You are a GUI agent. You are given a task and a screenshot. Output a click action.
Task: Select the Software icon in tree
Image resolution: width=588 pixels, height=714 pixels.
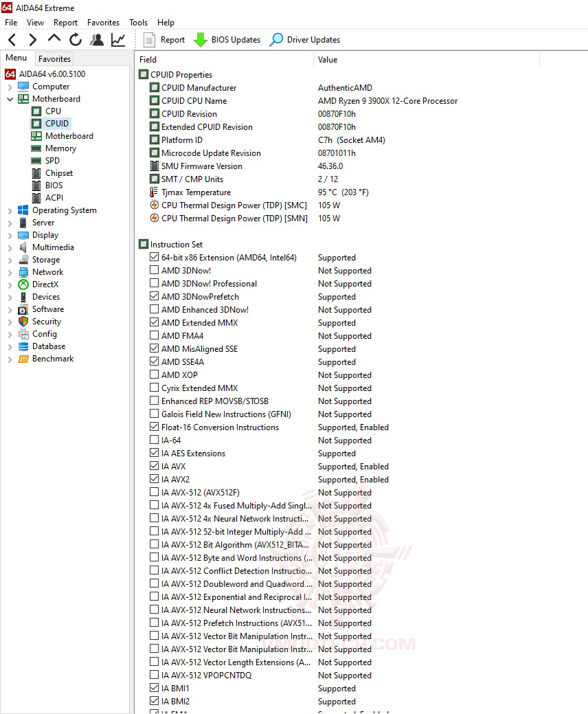coord(23,309)
